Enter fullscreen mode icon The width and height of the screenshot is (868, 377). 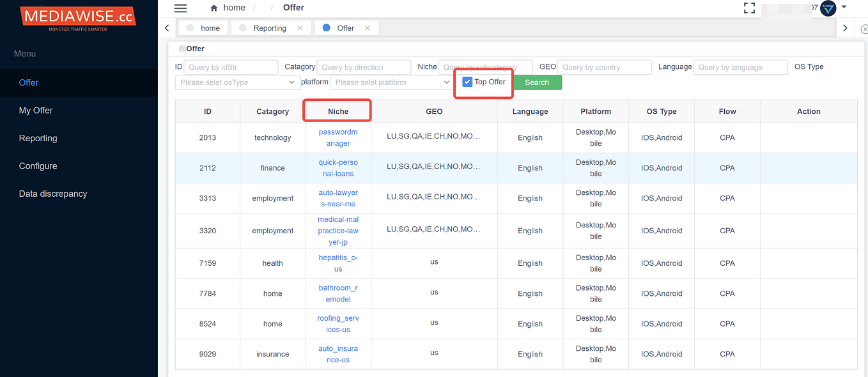coord(749,8)
